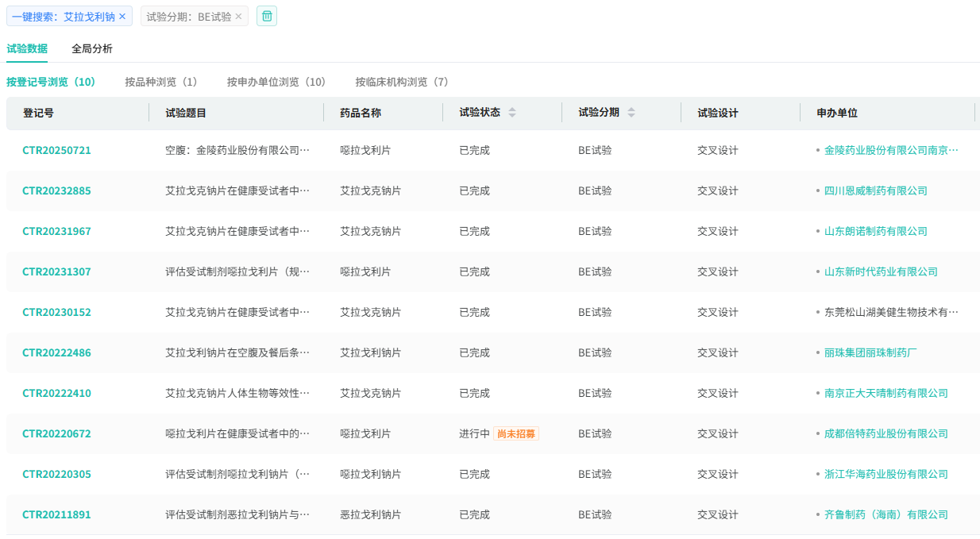Open sponsor 四川恩威制药有限公司
This screenshot has height=539, width=980.
(x=875, y=191)
